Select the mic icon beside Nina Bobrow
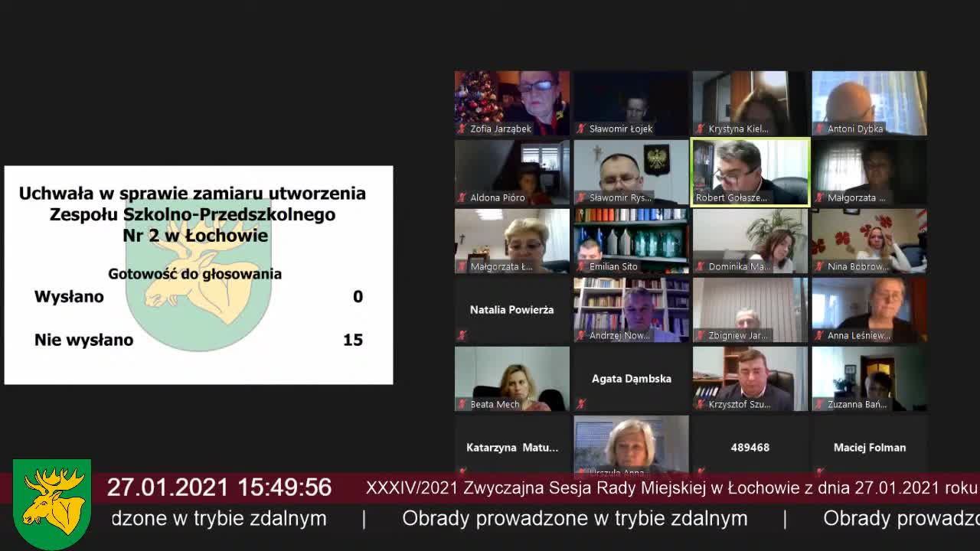This screenshot has width=980, height=551. tap(819, 266)
